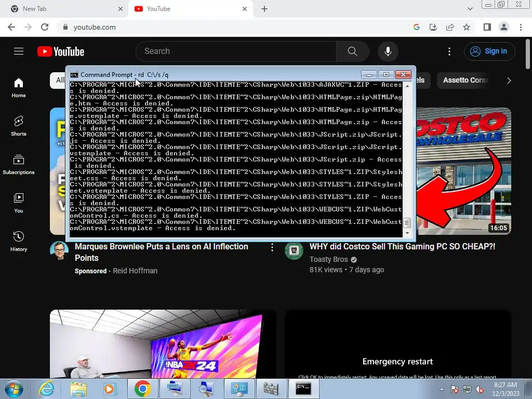Click the YouTube page scrollbar thumb
Viewport: 532px width, 399px height.
(x=528, y=54)
